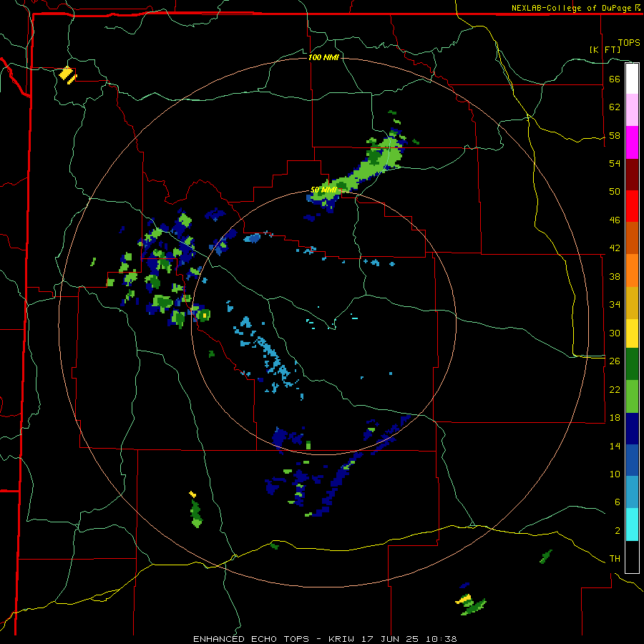
Task: Click the '50' legend value
Action: [615, 192]
